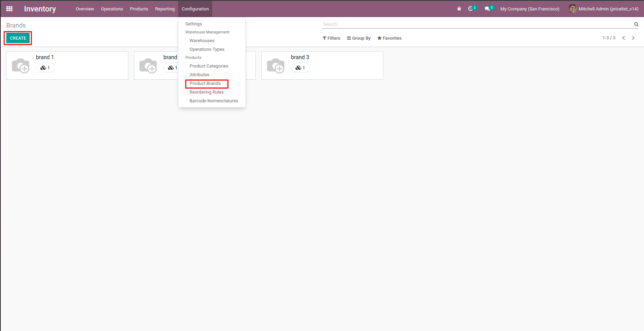Click the 1-3 / 3 pager counter
Screen dimensions: 644x331
pyautogui.click(x=609, y=38)
